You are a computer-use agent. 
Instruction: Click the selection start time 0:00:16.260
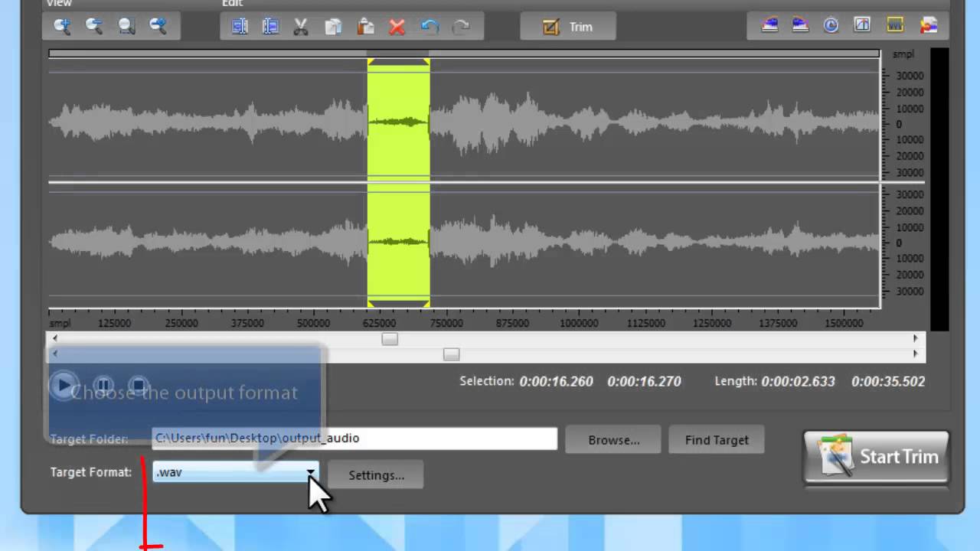[x=556, y=381]
